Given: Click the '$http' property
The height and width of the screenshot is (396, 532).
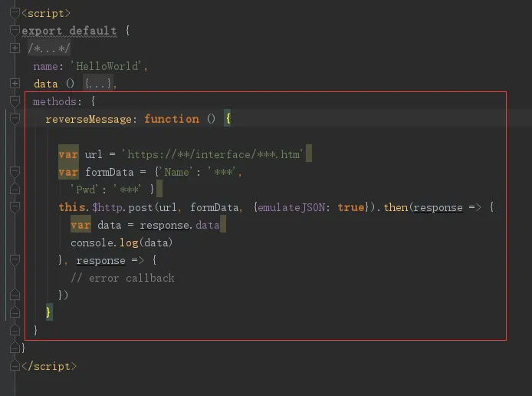Looking at the screenshot, I should pos(107,207).
